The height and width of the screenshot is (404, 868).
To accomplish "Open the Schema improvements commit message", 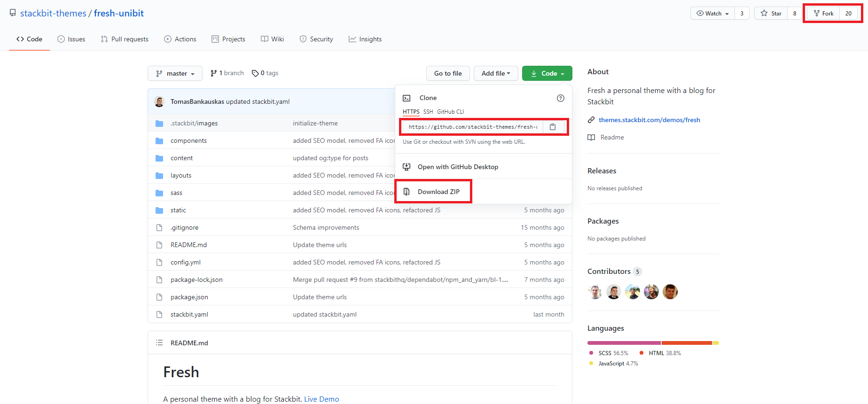I will [x=326, y=228].
